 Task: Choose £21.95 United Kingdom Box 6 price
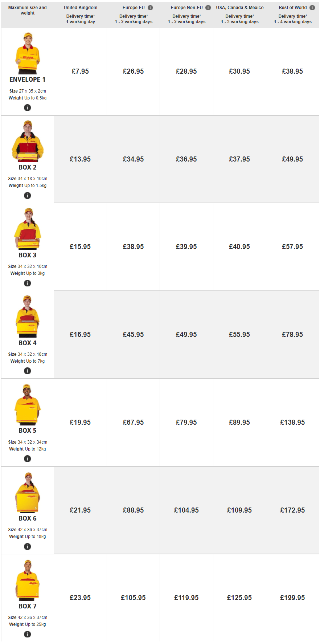click(80, 510)
